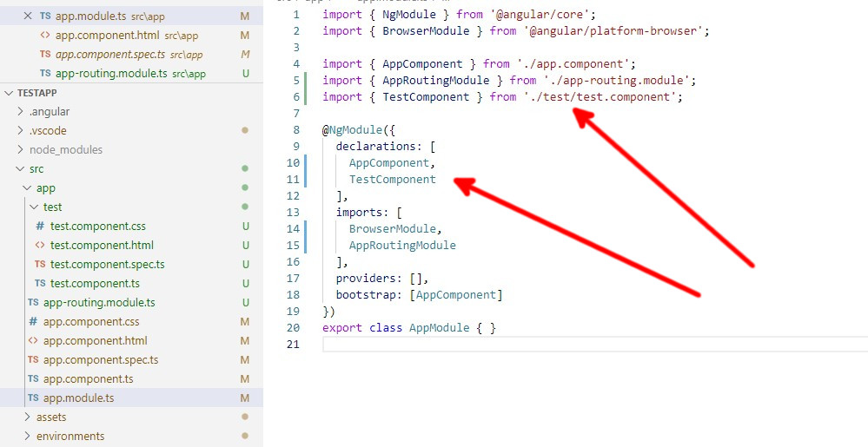The image size is (868, 447).
Task: Collapse the TESTAPP explorer section
Action: point(10,93)
